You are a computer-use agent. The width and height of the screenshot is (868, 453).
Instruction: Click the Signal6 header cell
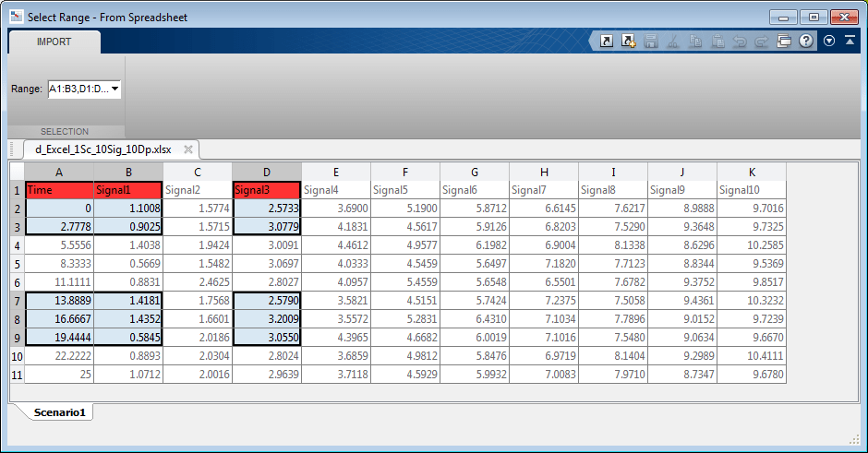coord(475,190)
